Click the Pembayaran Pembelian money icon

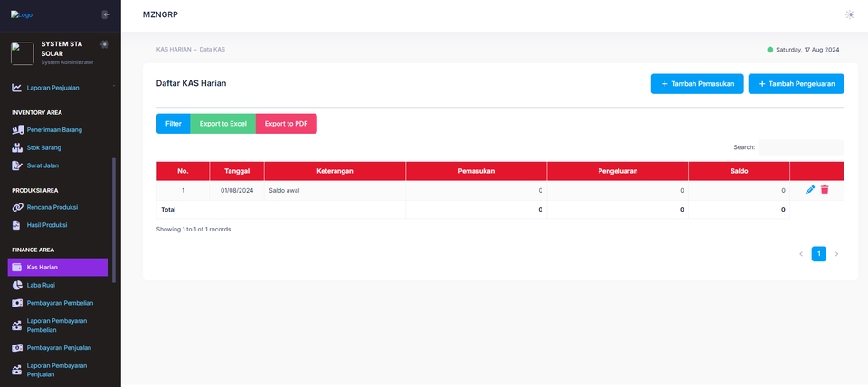pyautogui.click(x=17, y=303)
